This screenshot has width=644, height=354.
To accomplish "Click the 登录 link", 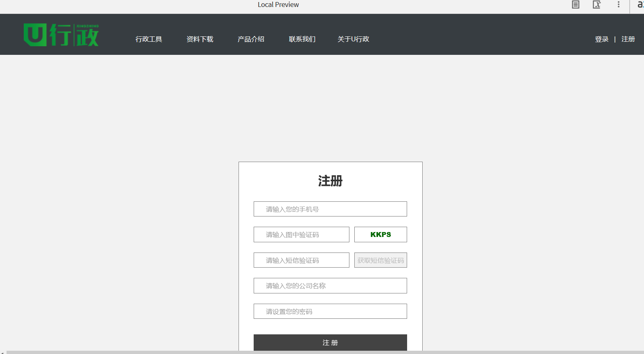I will coord(602,39).
